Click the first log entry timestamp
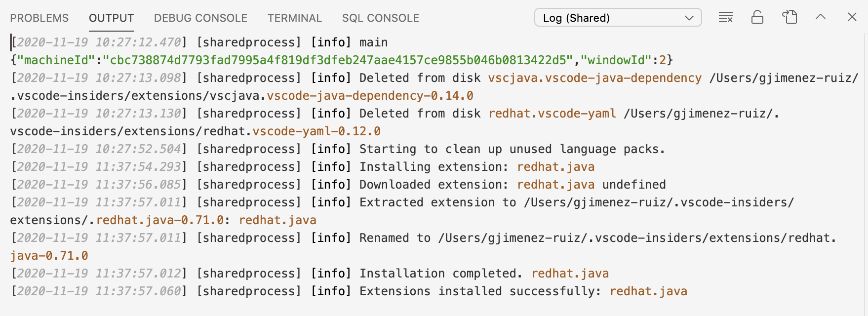Viewport: 868px width, 316px height. click(97, 42)
